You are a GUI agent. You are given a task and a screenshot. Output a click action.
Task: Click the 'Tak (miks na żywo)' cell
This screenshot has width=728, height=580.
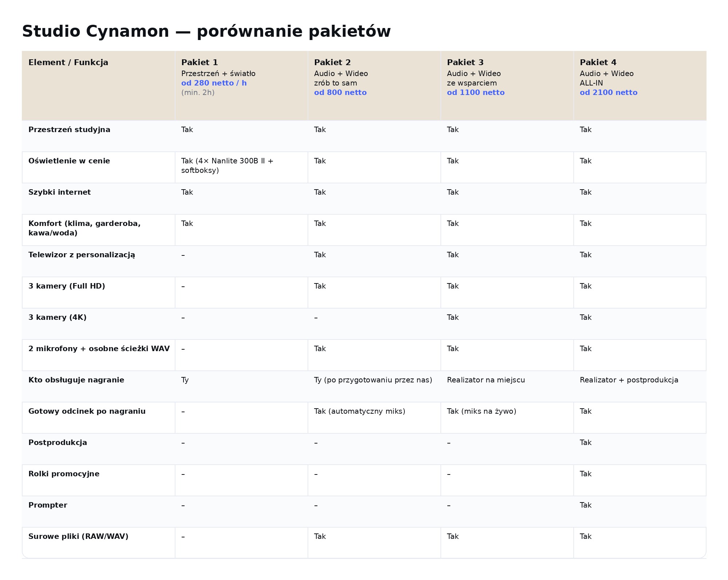pos(481,412)
